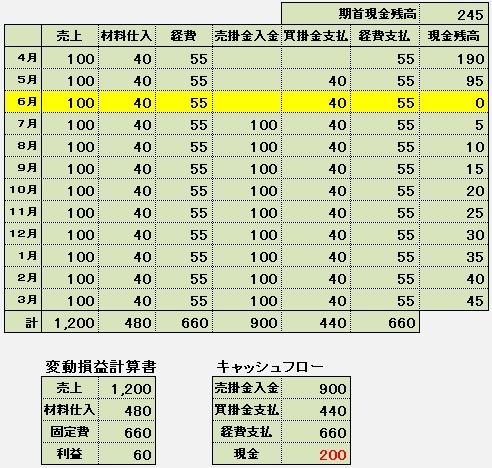Viewport: 492px width, 468px height.
Task: Select the 買掛金支払 column header
Action: point(316,36)
